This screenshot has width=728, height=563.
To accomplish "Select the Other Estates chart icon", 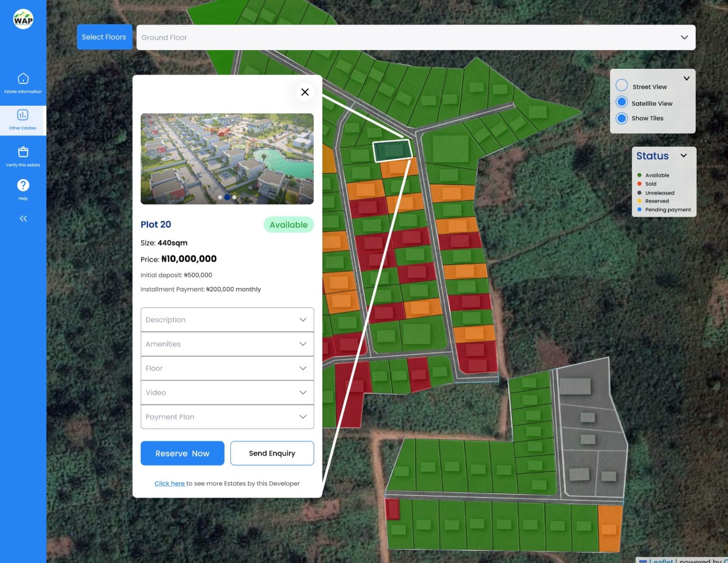I will pyautogui.click(x=23, y=115).
